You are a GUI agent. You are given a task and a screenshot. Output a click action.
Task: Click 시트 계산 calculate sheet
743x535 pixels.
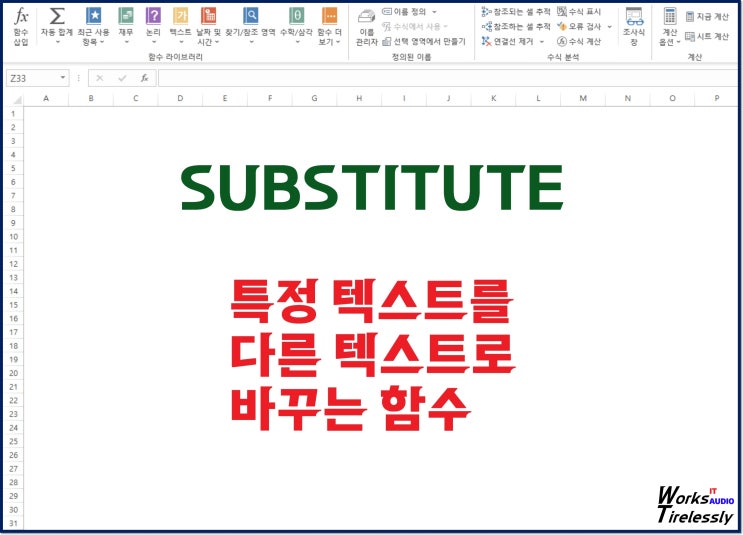pos(707,36)
